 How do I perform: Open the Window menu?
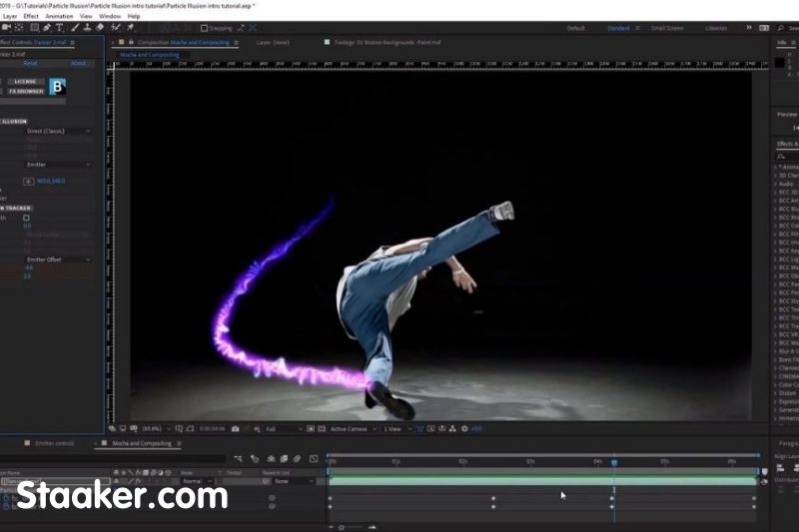coord(110,16)
